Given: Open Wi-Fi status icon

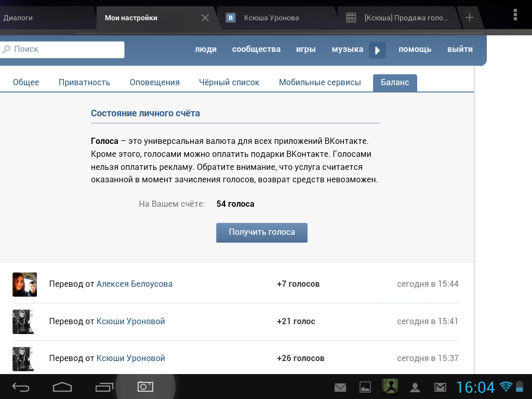Looking at the screenshot, I should pyautogui.click(x=506, y=386).
